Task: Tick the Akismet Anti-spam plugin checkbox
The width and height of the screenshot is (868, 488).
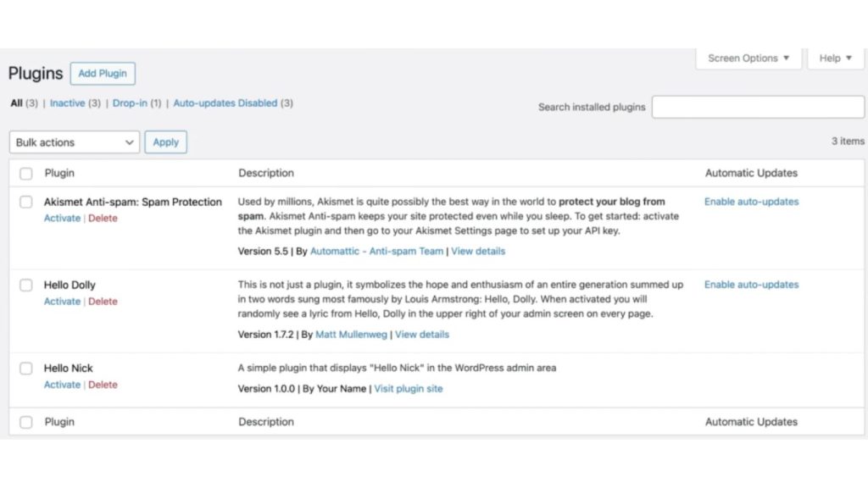Action: click(26, 202)
